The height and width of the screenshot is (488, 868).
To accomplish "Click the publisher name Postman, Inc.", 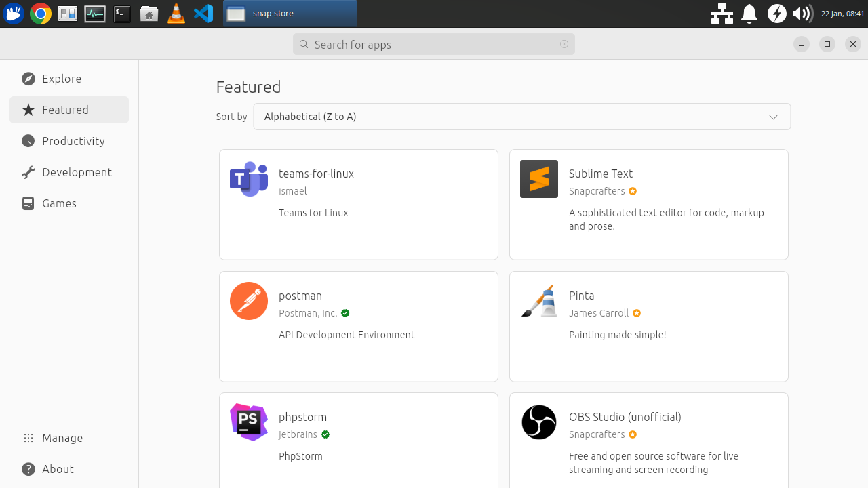I will pyautogui.click(x=308, y=313).
